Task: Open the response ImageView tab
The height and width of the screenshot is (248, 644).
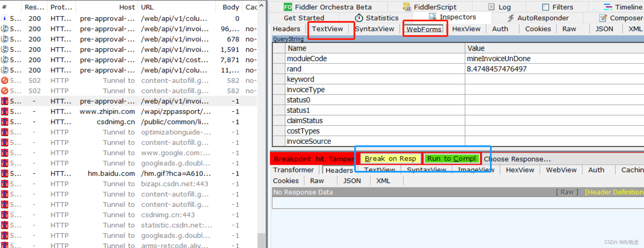Action: [x=476, y=170]
